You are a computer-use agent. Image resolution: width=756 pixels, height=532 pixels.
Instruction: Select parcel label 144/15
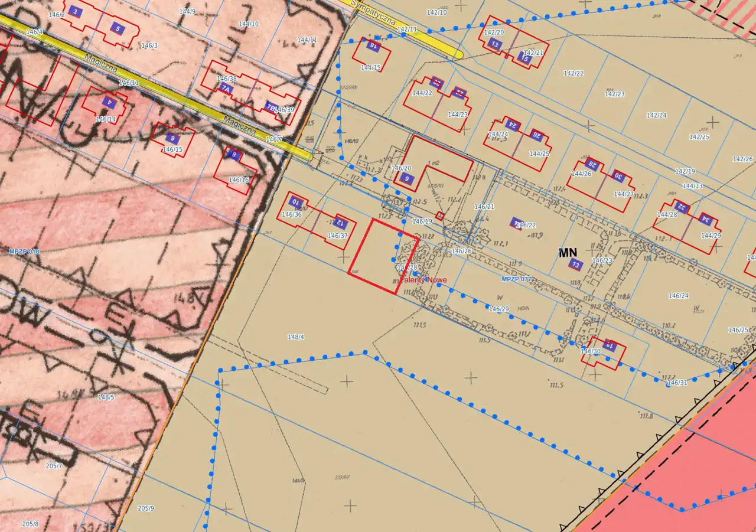(371, 68)
